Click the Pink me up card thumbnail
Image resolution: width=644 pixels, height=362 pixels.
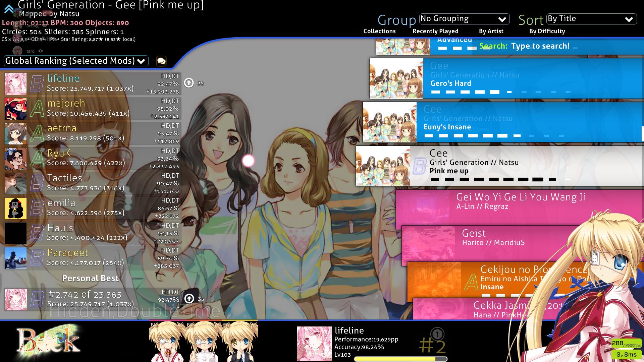383,166
